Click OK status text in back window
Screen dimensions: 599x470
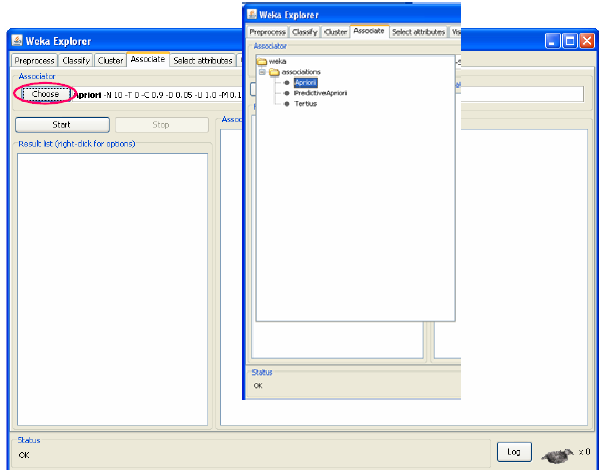(x=24, y=455)
